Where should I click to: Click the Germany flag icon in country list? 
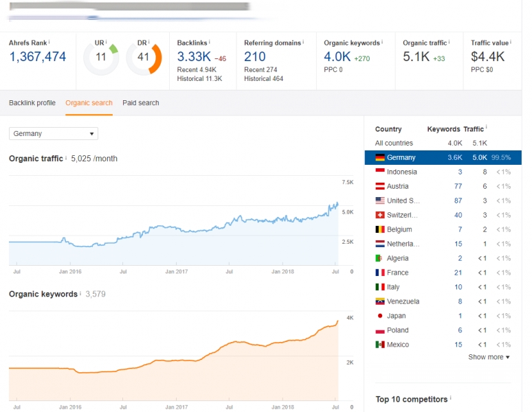click(379, 158)
